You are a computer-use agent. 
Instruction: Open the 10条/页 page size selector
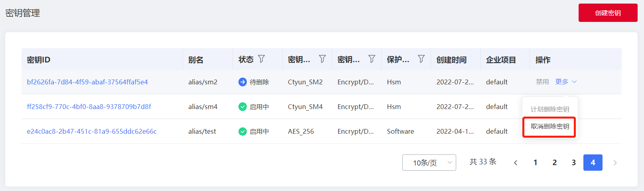[429, 162]
